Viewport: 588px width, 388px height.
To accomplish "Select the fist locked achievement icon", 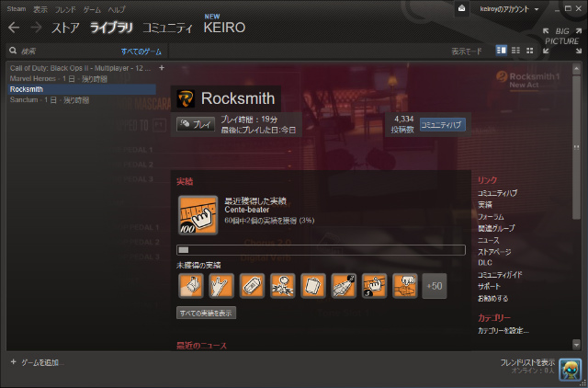I will coord(405,286).
